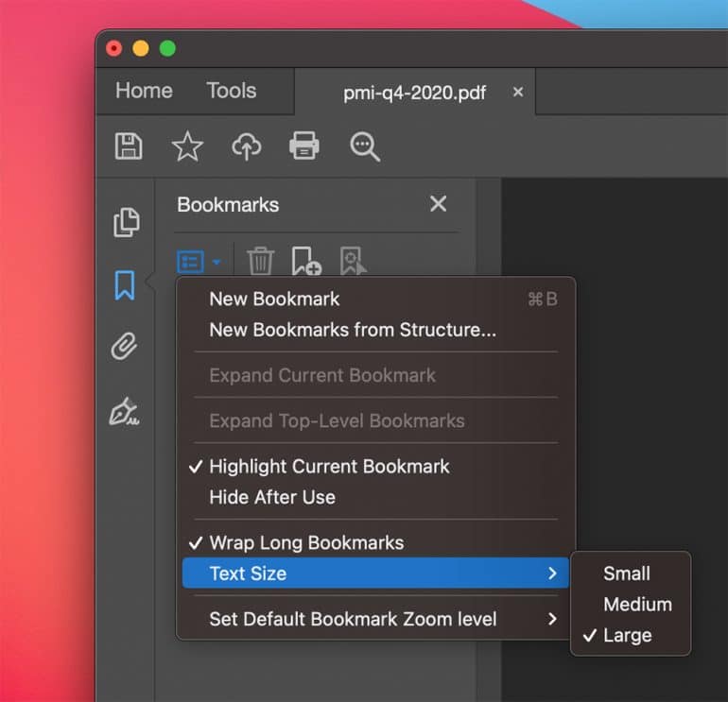This screenshot has width=728, height=702.
Task: Choose New Bookmark from the menu
Action: [x=375, y=300]
